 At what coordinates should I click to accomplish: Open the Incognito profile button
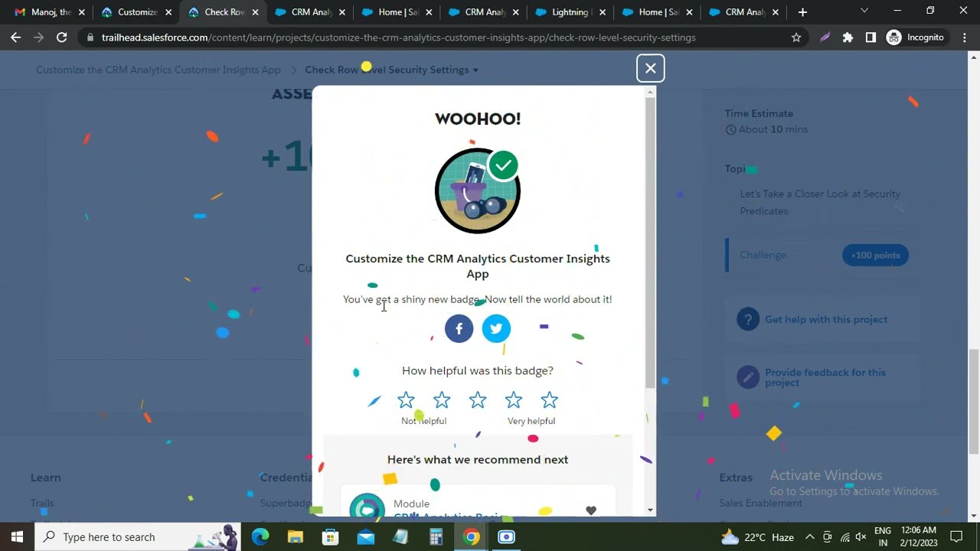pyautogui.click(x=916, y=37)
